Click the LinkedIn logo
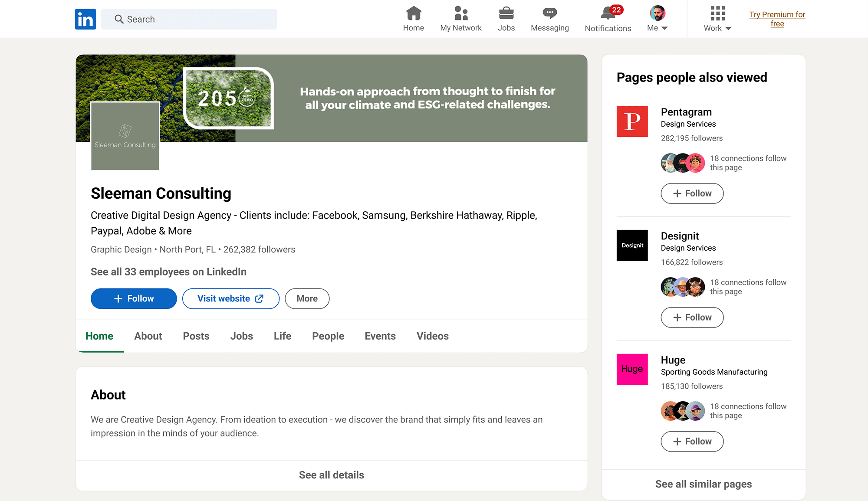Viewport: 868px width, 501px height. [x=85, y=19]
